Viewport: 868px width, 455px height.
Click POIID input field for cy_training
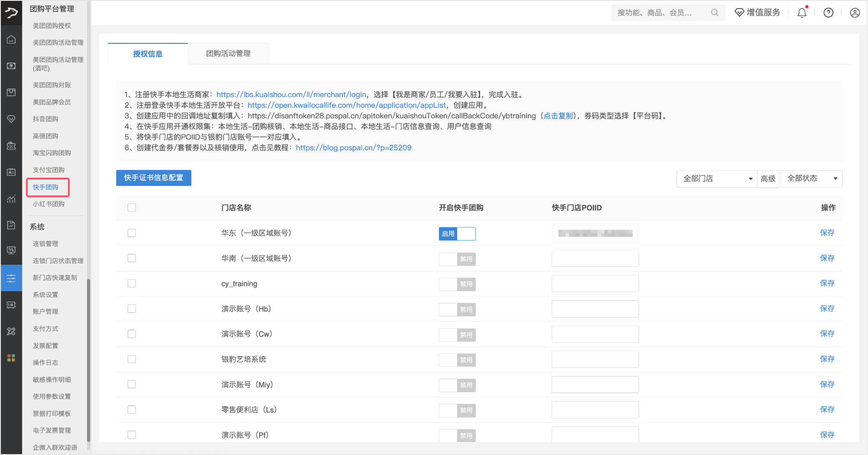tap(595, 283)
